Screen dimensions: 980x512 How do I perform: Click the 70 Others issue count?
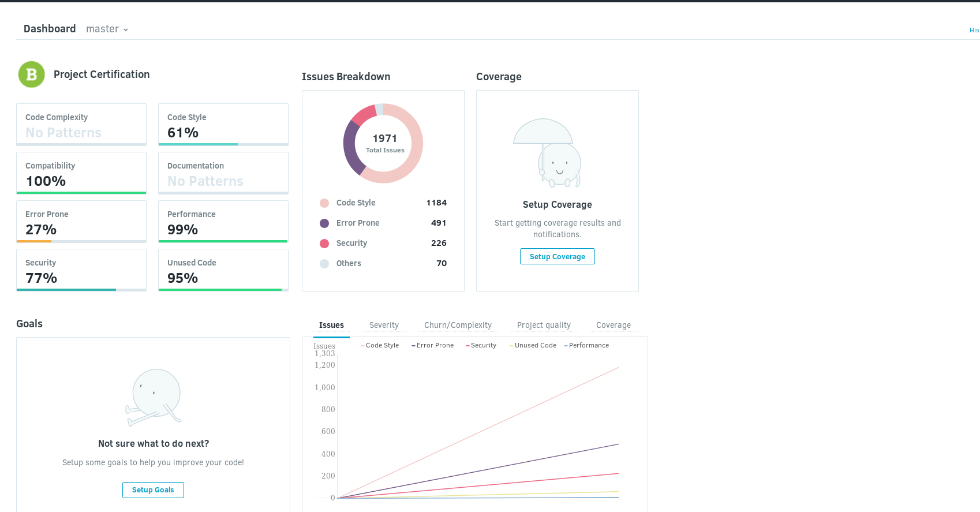click(x=442, y=263)
